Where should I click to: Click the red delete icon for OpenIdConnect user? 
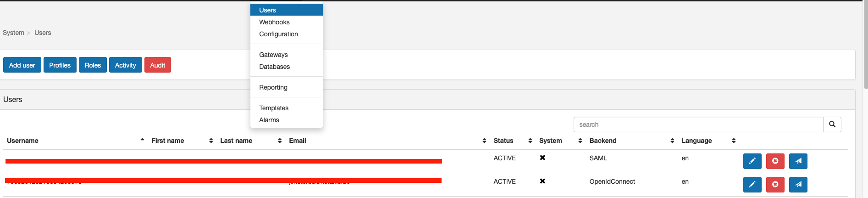[x=775, y=185]
